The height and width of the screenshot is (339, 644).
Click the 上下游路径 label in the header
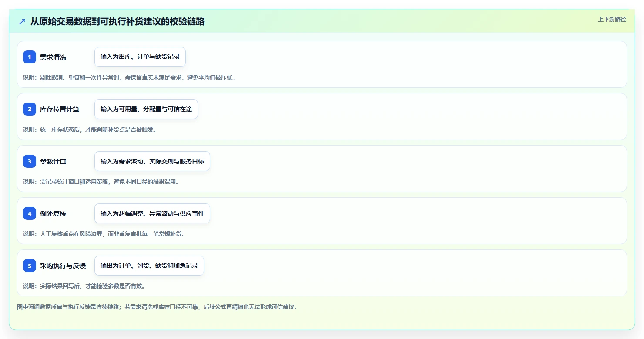(612, 19)
